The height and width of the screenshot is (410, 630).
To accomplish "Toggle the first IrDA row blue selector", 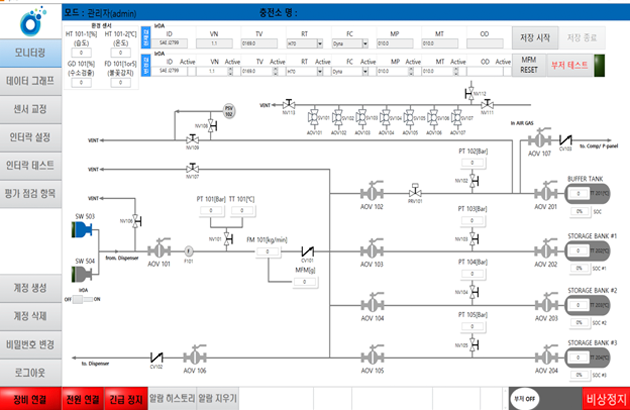I will click(143, 38).
